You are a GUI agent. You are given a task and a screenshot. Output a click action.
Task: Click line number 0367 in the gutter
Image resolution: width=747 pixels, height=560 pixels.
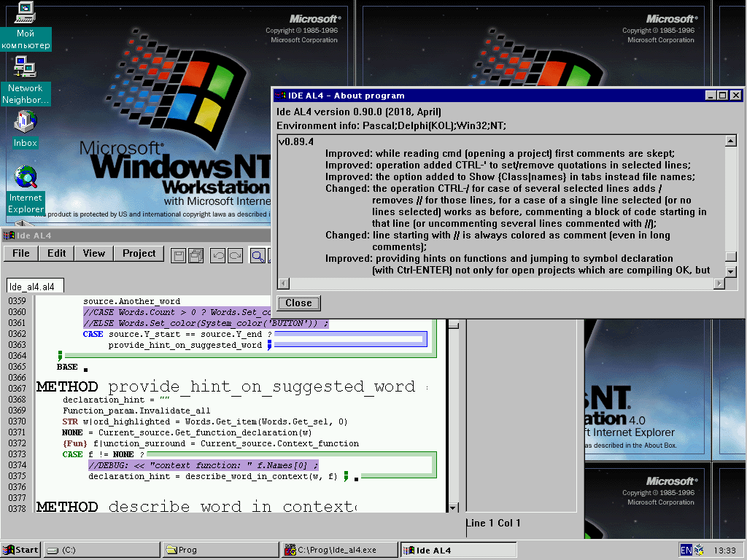(x=18, y=388)
